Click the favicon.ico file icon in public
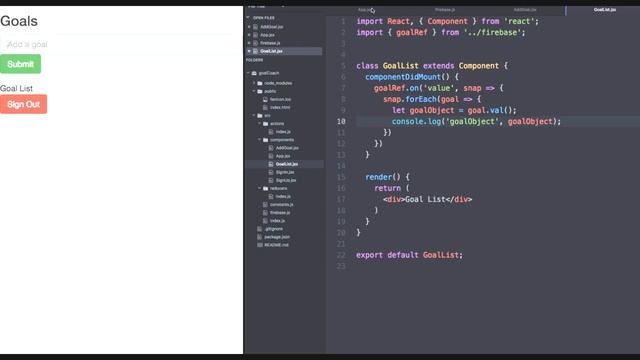 [x=265, y=99]
